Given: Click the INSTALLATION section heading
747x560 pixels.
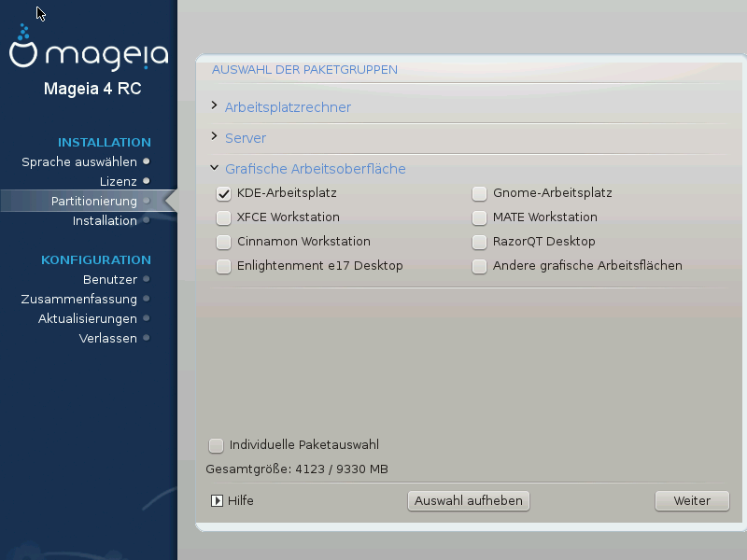Looking at the screenshot, I should tap(105, 143).
